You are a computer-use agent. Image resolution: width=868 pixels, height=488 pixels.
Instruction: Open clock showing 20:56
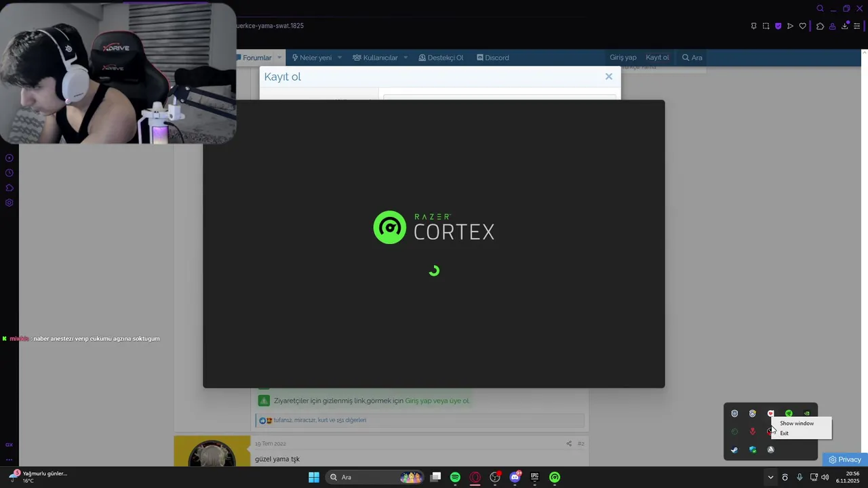[848, 477]
